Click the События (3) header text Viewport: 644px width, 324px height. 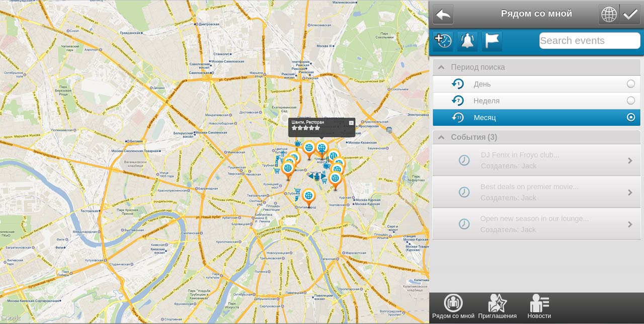(x=474, y=137)
